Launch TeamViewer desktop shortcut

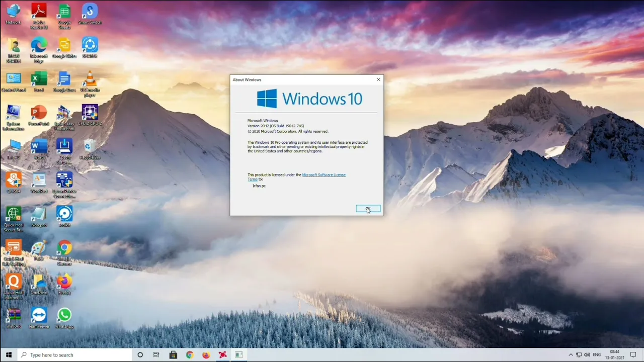tap(39, 318)
